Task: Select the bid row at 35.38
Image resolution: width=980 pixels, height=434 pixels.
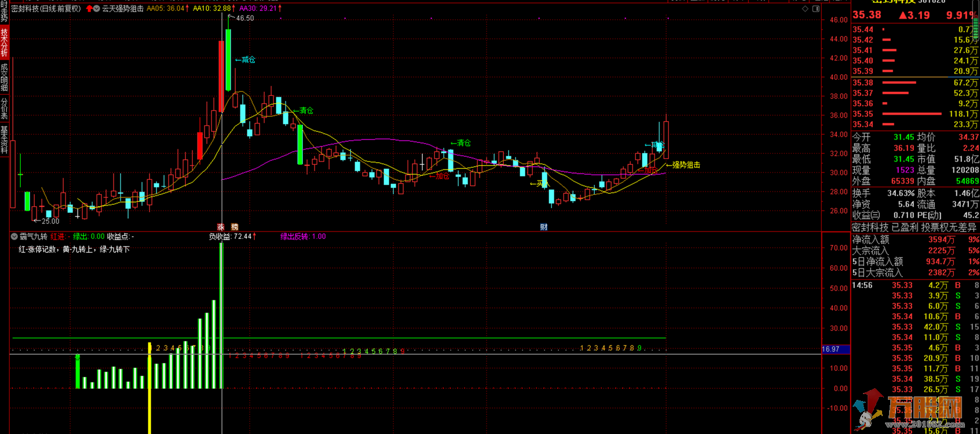Action: pos(915,83)
